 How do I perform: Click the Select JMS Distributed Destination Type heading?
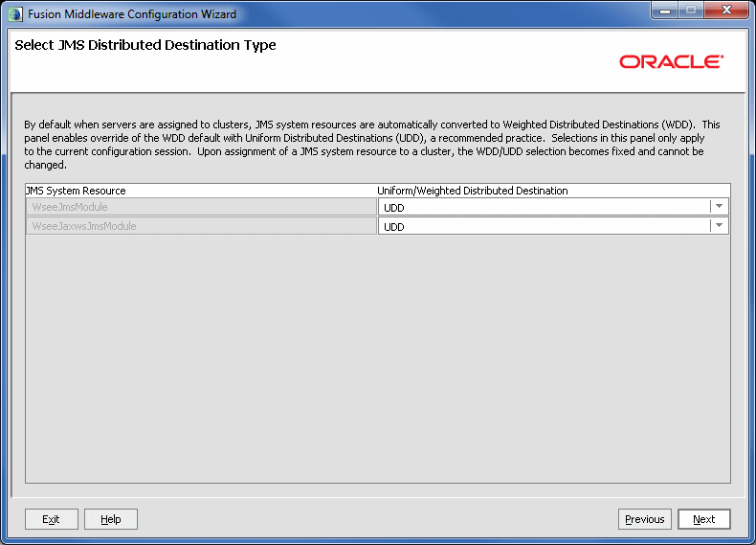145,45
